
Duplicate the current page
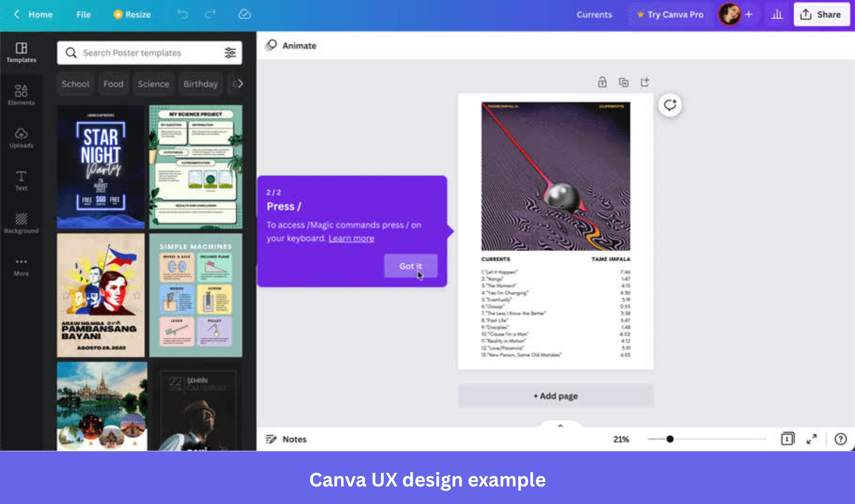624,82
